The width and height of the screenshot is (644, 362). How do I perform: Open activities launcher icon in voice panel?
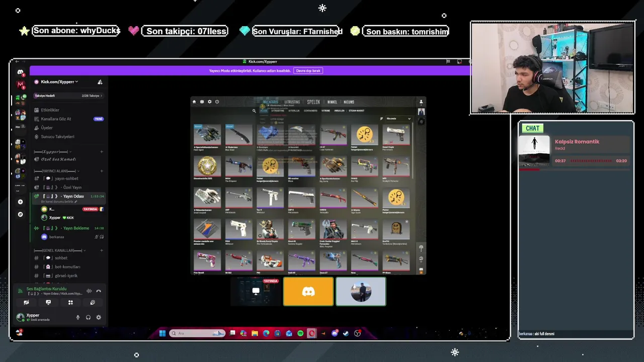70,303
